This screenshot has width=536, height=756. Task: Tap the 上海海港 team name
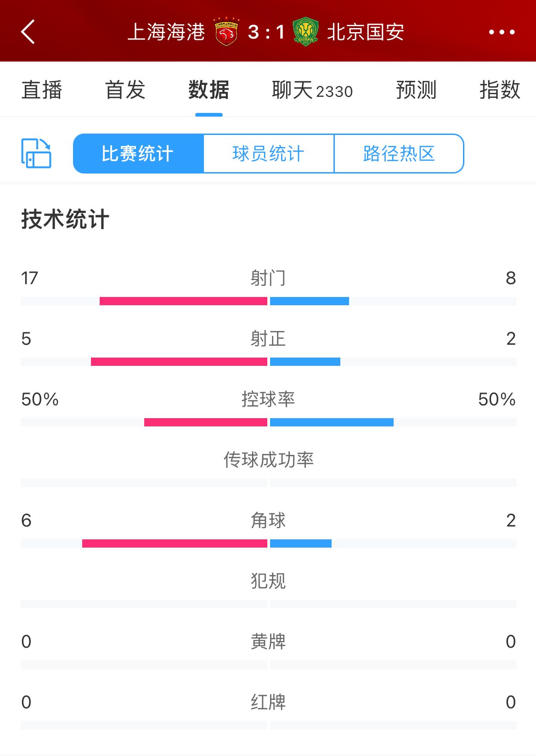[166, 32]
